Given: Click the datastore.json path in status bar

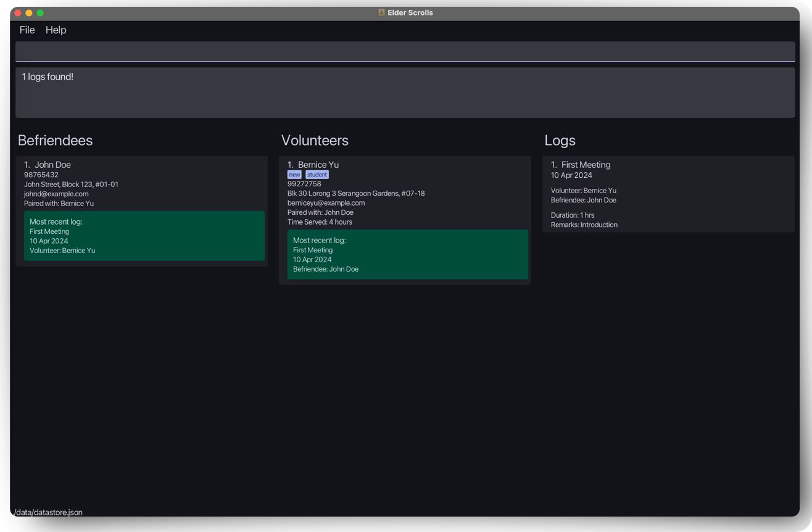Looking at the screenshot, I should tap(48, 512).
